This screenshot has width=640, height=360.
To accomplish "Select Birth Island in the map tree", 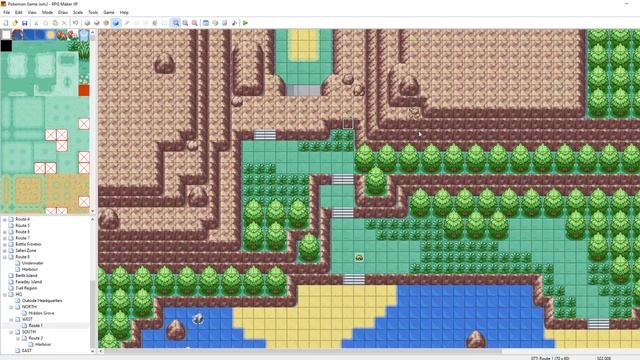I will click(x=26, y=276).
